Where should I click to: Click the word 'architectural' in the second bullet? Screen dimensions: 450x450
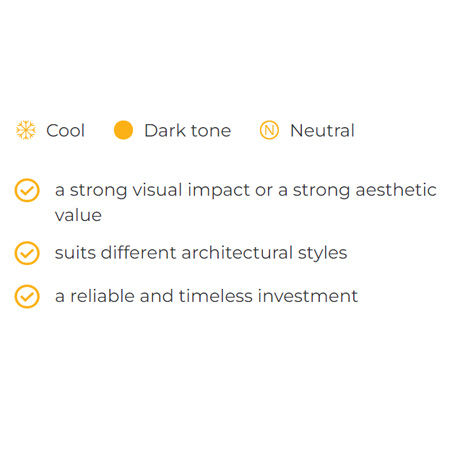[237, 253]
